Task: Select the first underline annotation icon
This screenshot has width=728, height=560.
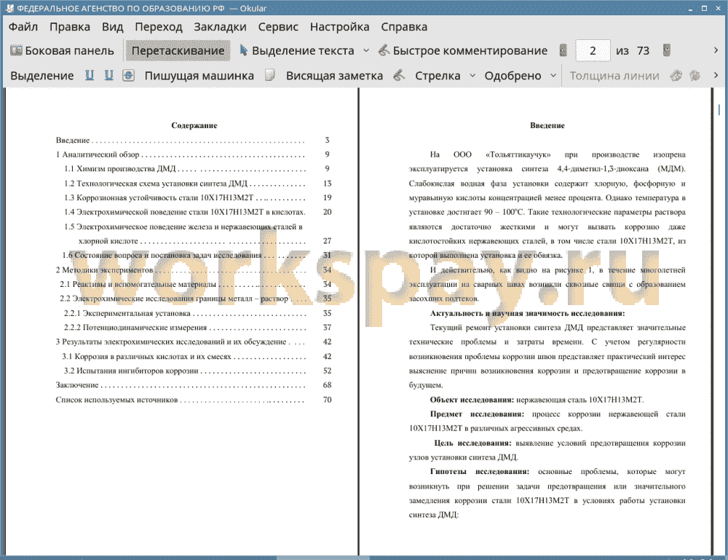Action: pyautogui.click(x=89, y=75)
